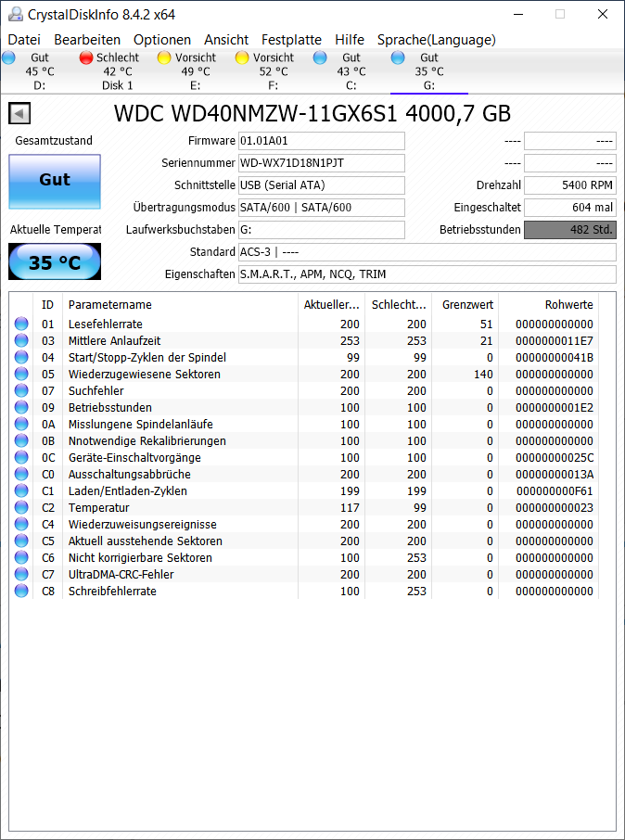Open the Ansicht menu
625x840 pixels.
click(x=226, y=40)
